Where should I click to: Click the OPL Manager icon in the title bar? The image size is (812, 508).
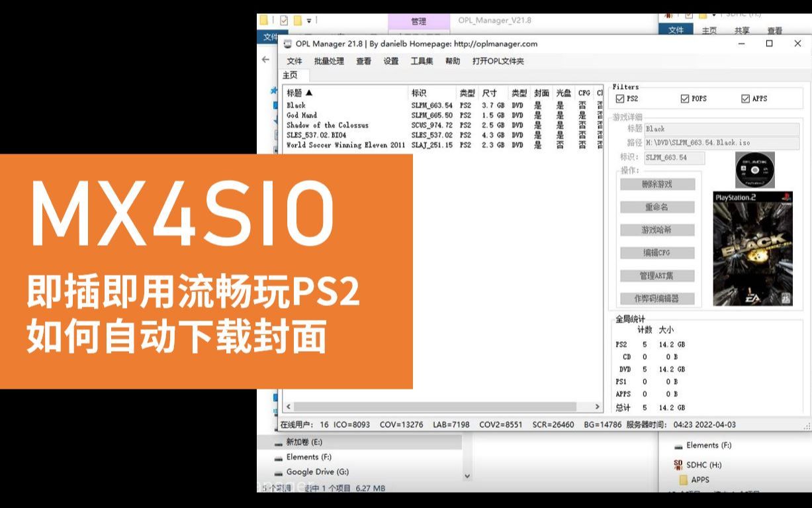[x=287, y=44]
